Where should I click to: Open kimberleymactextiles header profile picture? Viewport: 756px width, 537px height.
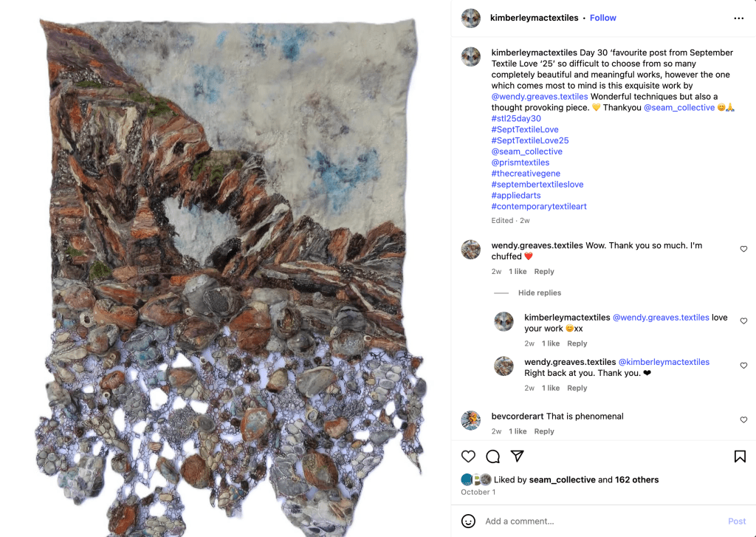(x=470, y=18)
